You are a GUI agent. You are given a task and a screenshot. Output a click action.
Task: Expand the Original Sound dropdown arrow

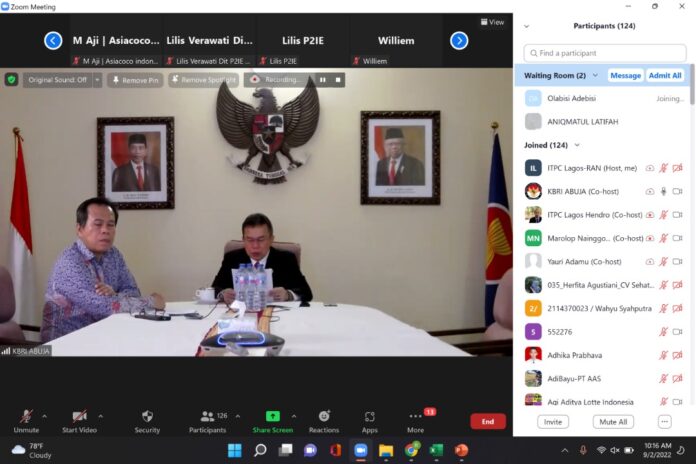click(x=97, y=80)
